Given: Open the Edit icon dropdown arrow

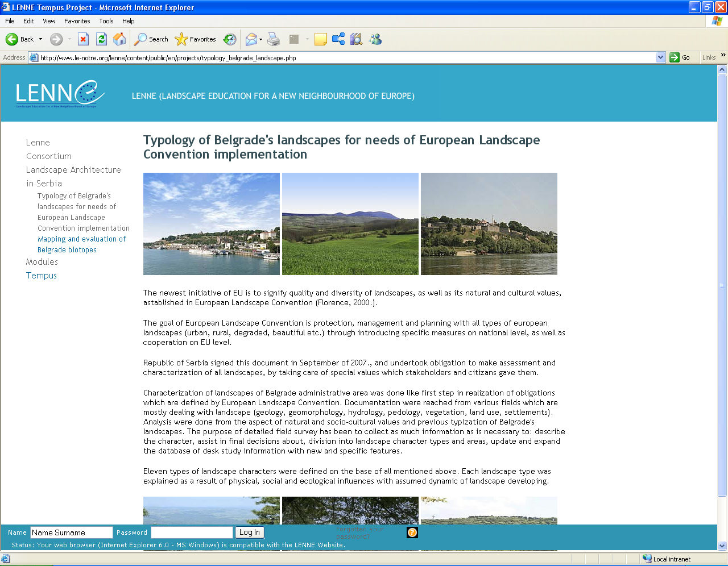Looking at the screenshot, I should pos(307,39).
